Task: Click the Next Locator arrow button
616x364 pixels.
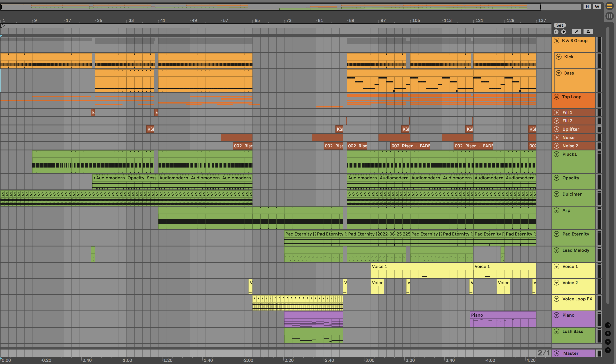Action: coord(564,32)
